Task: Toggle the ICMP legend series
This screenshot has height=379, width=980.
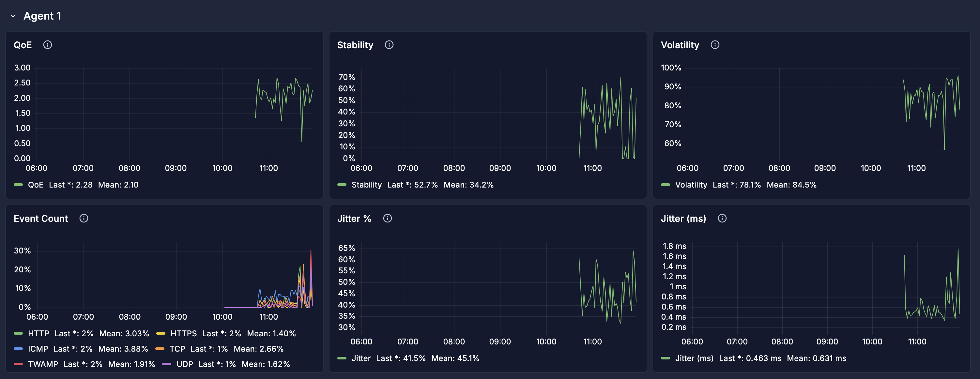Action: coord(38,349)
